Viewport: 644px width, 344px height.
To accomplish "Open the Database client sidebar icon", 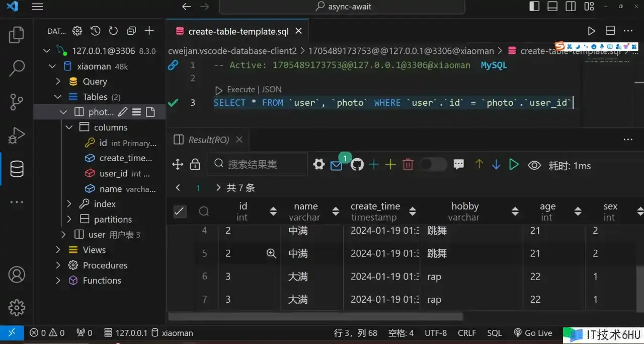I will (x=17, y=169).
